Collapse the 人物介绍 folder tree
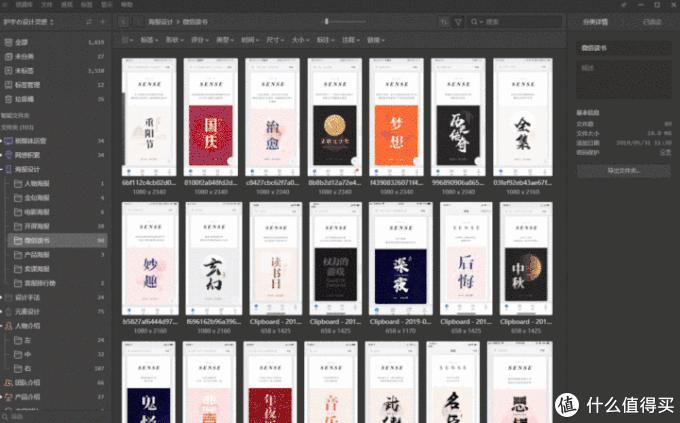680x423 pixels. point(2,326)
